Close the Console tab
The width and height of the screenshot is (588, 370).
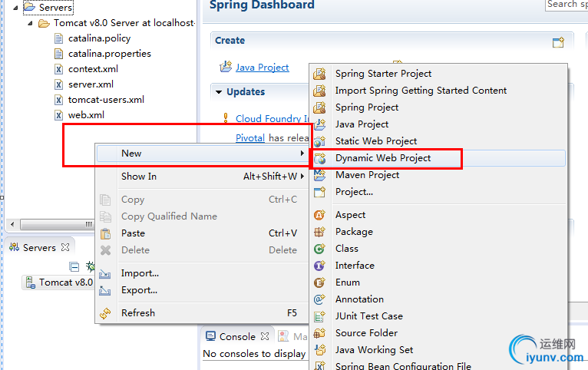click(x=265, y=336)
